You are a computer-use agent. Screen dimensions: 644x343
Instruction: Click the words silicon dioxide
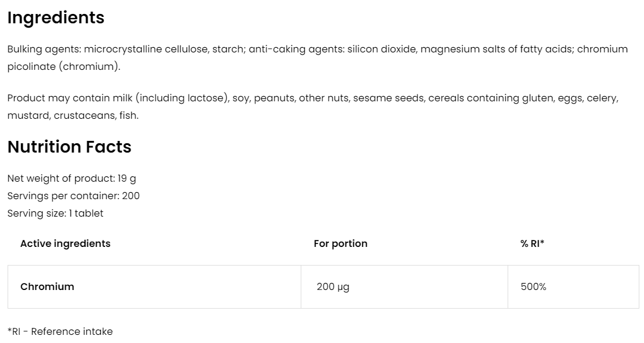[x=381, y=49]
